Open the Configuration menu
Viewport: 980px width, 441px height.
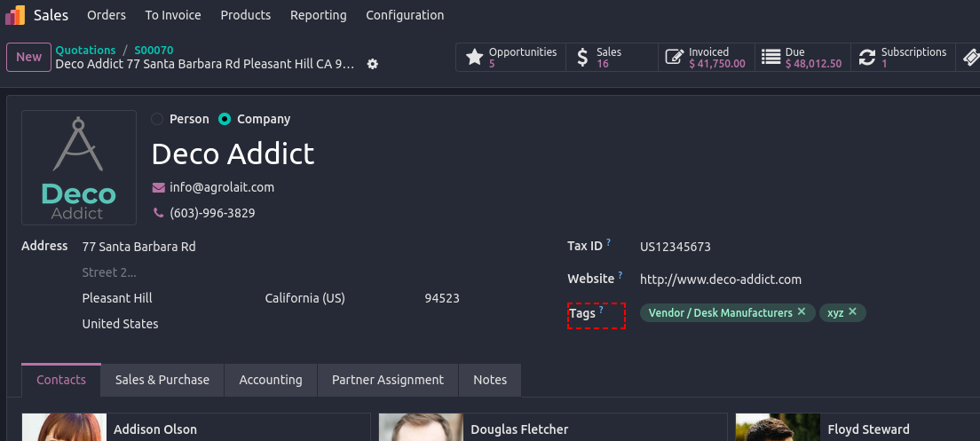click(x=405, y=15)
